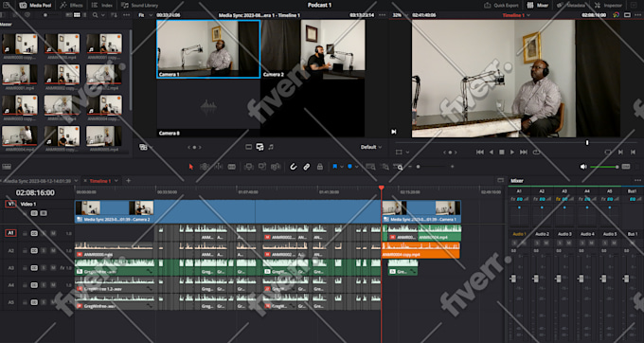Add a blue marker to the timeline
644x343 pixels.
[349, 167]
